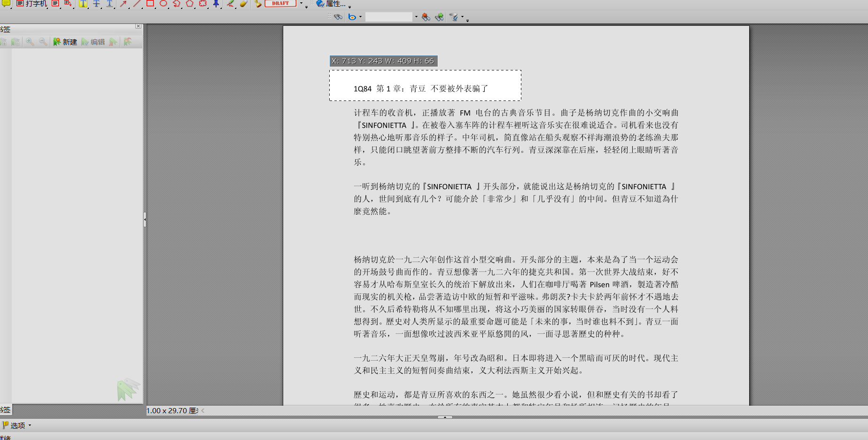Click the scroll left arrow below the page

[x=203, y=410]
